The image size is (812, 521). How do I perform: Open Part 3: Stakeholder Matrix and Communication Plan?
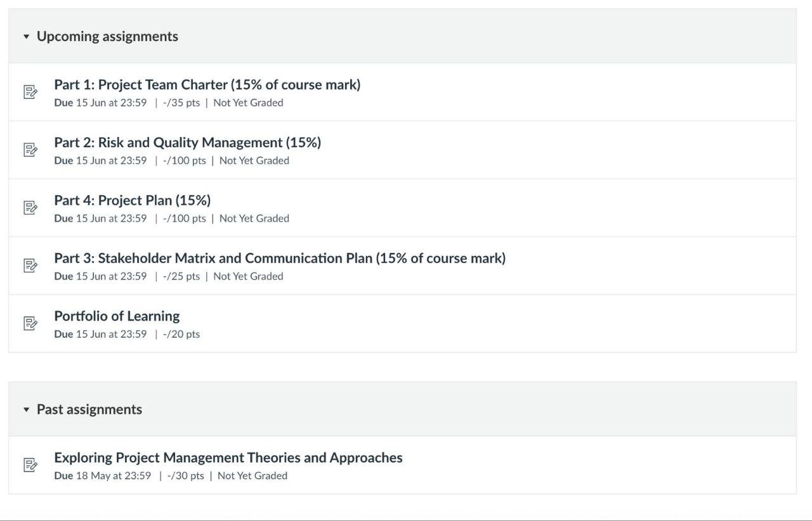pyautogui.click(x=280, y=258)
